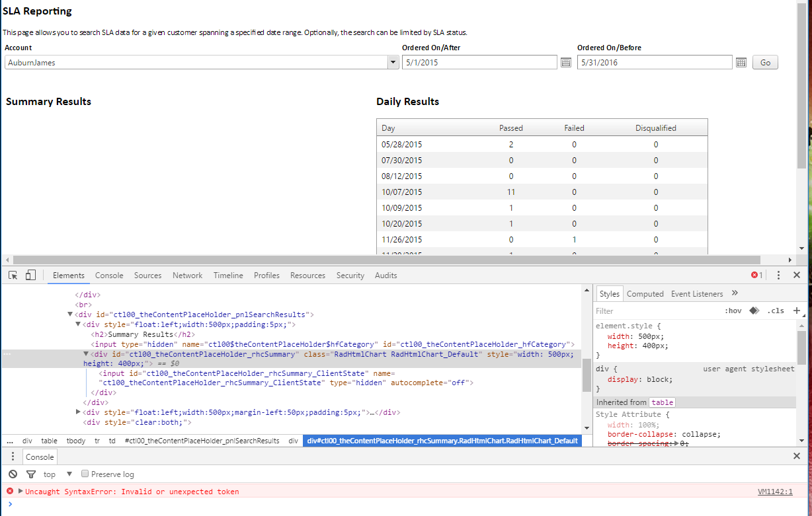This screenshot has height=516, width=812.
Task: Collapse the pnlSearchResults div node
Action: pos(71,314)
